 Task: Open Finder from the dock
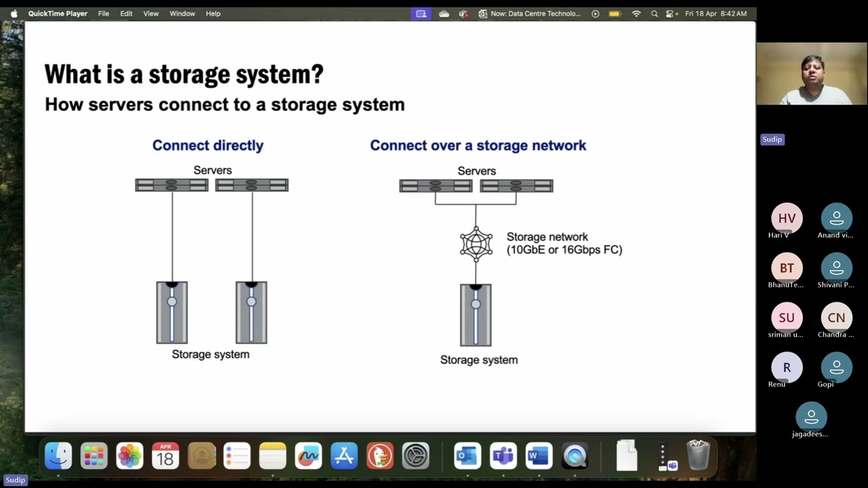point(58,455)
